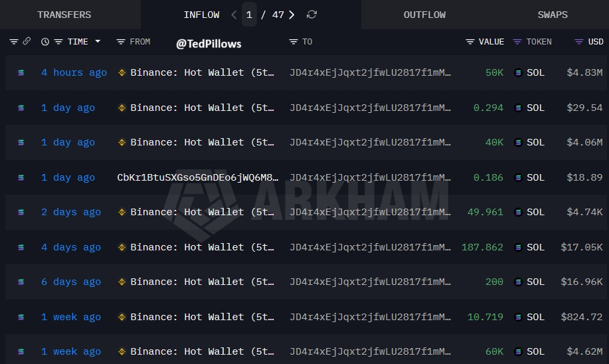609x364 pixels.
Task: Click SOL token icon in the $16.96K row
Action: pyautogui.click(x=518, y=282)
